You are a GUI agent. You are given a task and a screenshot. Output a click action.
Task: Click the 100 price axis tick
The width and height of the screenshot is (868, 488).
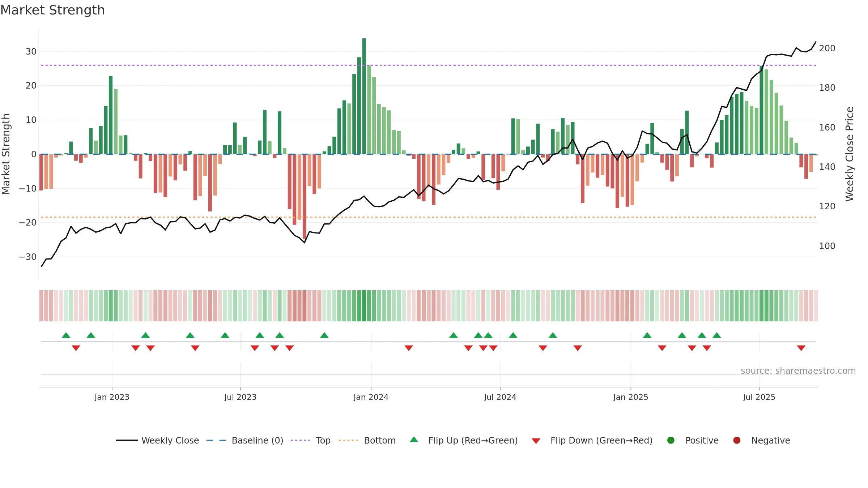pyautogui.click(x=827, y=246)
